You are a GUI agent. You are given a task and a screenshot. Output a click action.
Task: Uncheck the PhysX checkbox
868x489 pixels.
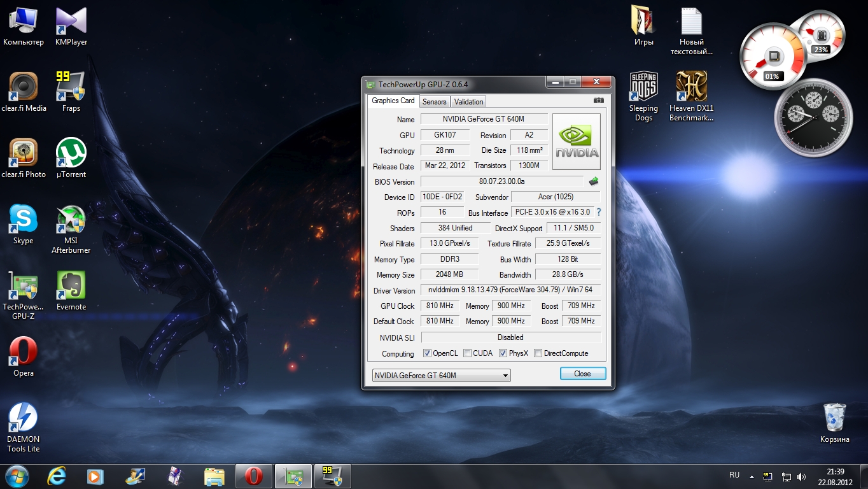pos(503,353)
